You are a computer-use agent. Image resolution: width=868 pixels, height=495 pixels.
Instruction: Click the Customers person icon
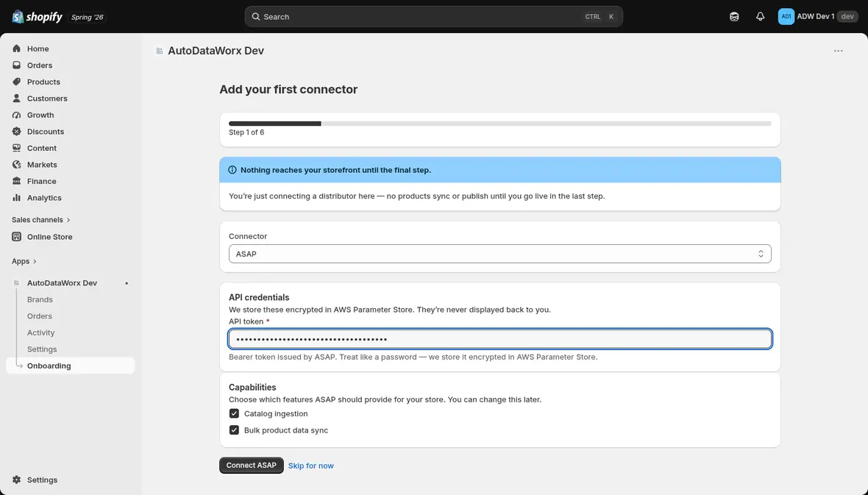(17, 99)
